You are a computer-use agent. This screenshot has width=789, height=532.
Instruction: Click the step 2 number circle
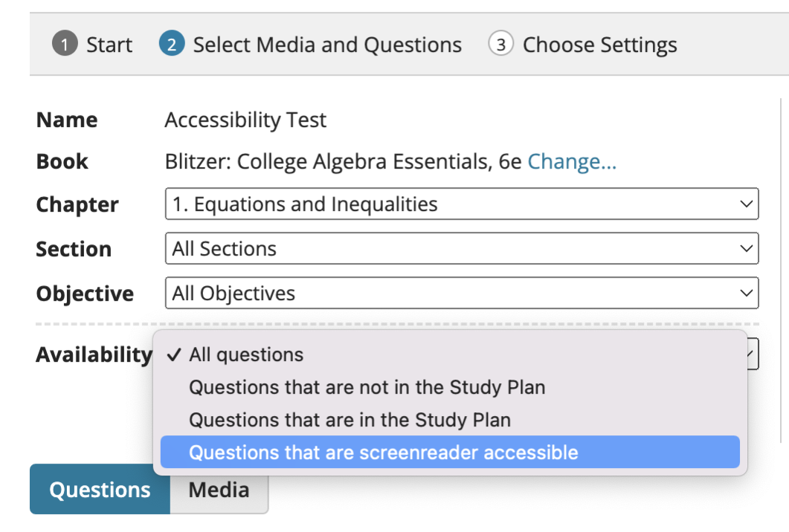point(172,45)
